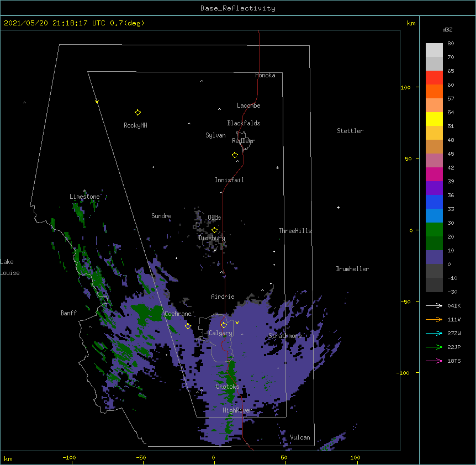Pick the topmost light gray legend swatch
Screen dimensions: 476x465
pyautogui.click(x=434, y=50)
